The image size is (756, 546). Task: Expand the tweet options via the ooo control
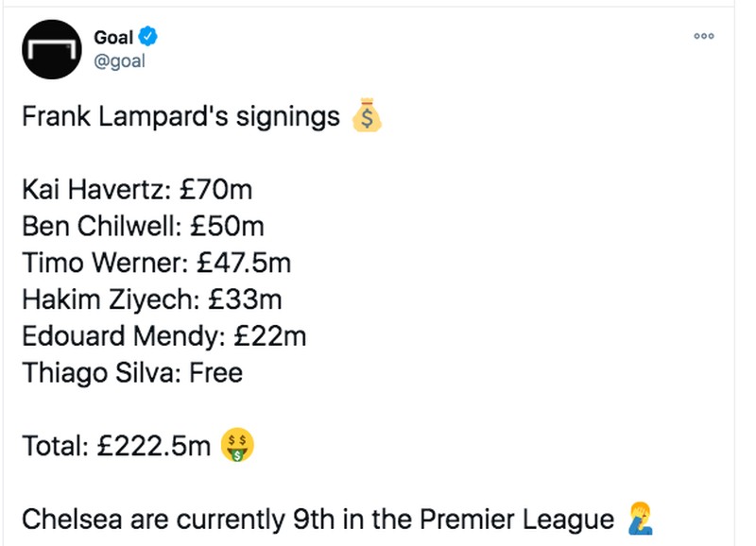pyautogui.click(x=704, y=36)
